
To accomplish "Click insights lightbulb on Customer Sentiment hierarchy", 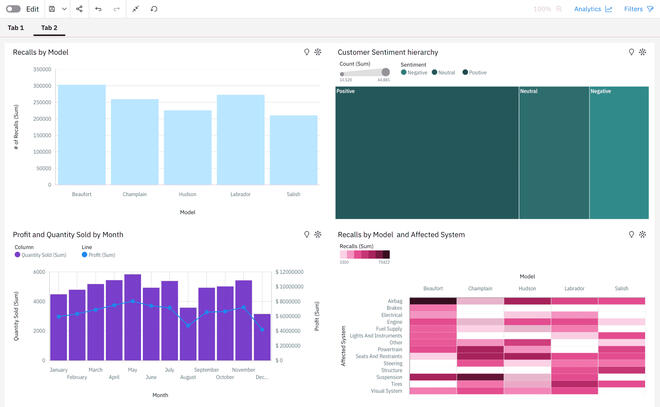I will click(631, 51).
